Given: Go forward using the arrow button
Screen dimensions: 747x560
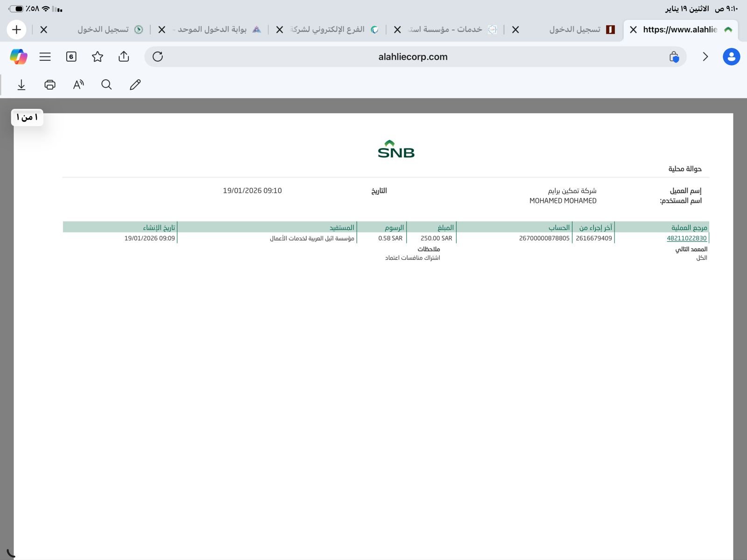Looking at the screenshot, I should [x=705, y=57].
